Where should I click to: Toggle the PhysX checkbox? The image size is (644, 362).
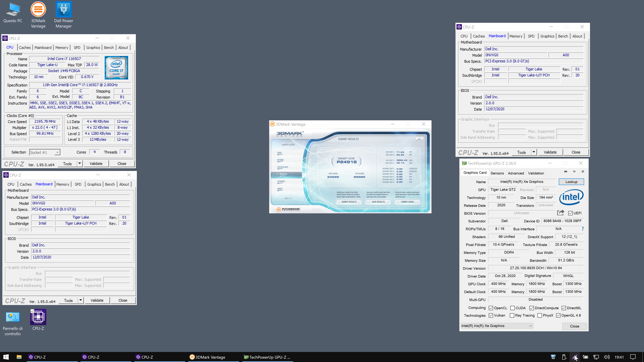pos(540,316)
